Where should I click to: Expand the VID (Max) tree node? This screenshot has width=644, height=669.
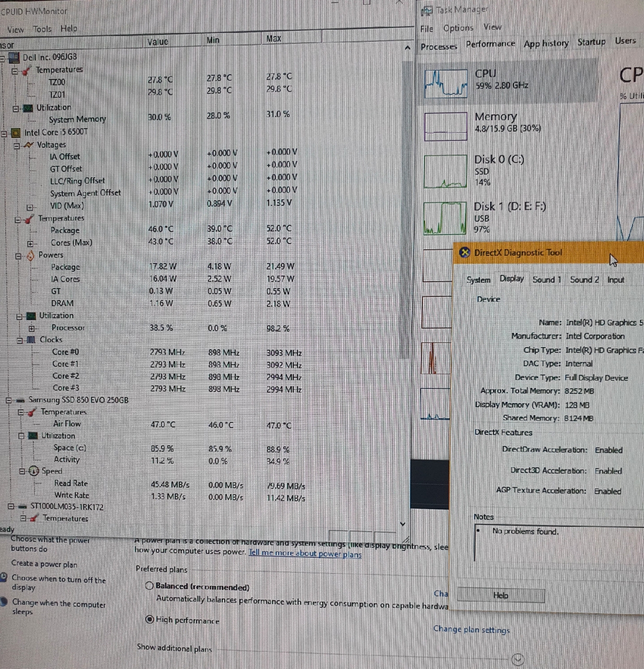[x=30, y=207]
